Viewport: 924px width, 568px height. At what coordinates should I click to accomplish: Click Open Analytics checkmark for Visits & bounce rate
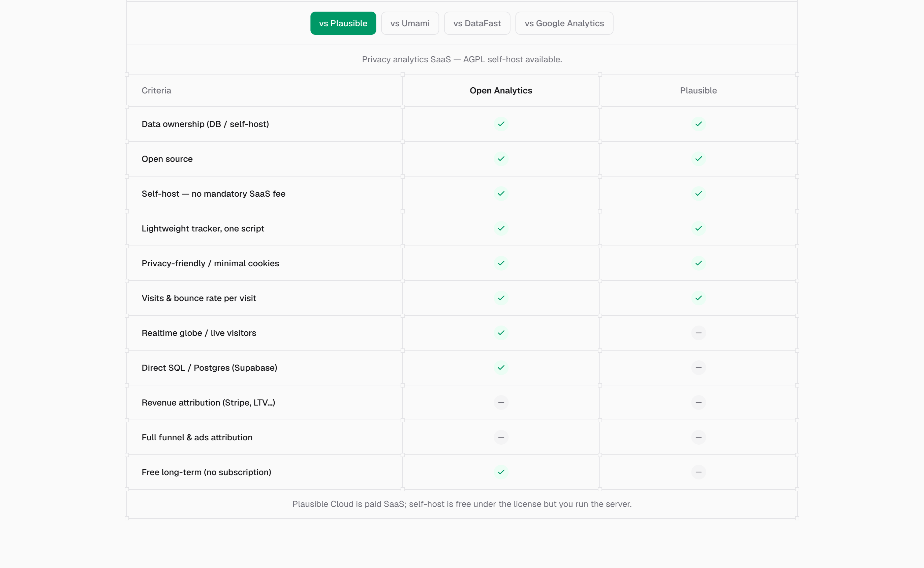click(x=501, y=298)
